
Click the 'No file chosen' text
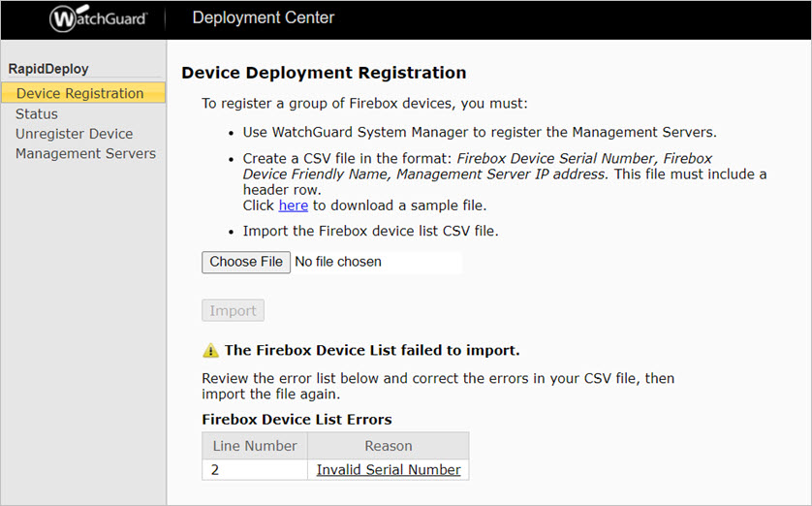click(x=338, y=262)
